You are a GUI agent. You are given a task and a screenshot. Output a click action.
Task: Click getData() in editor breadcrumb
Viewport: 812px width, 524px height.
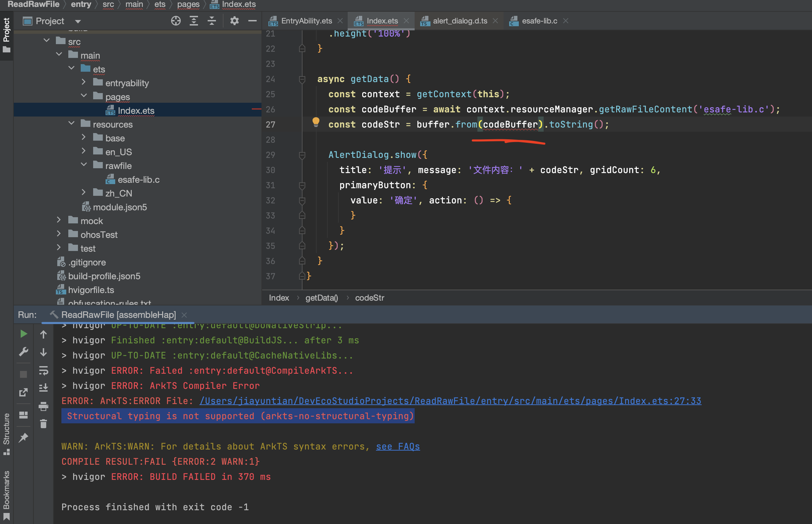[321, 298]
